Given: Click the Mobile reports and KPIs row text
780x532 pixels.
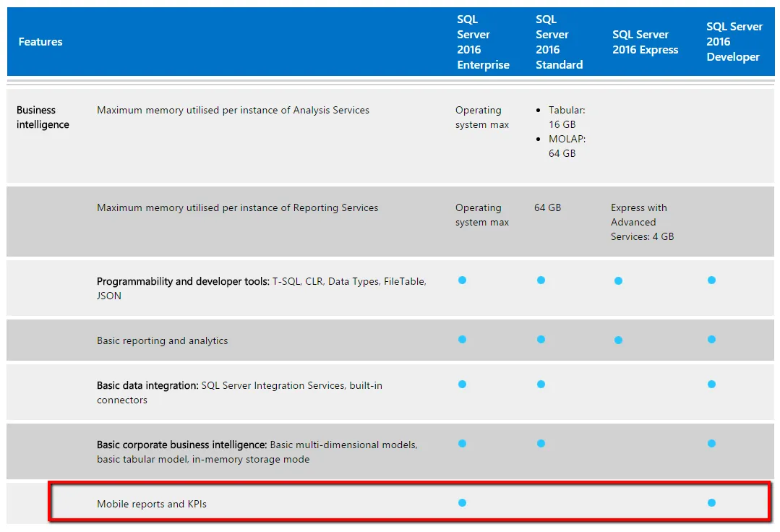Looking at the screenshot, I should (x=152, y=504).
